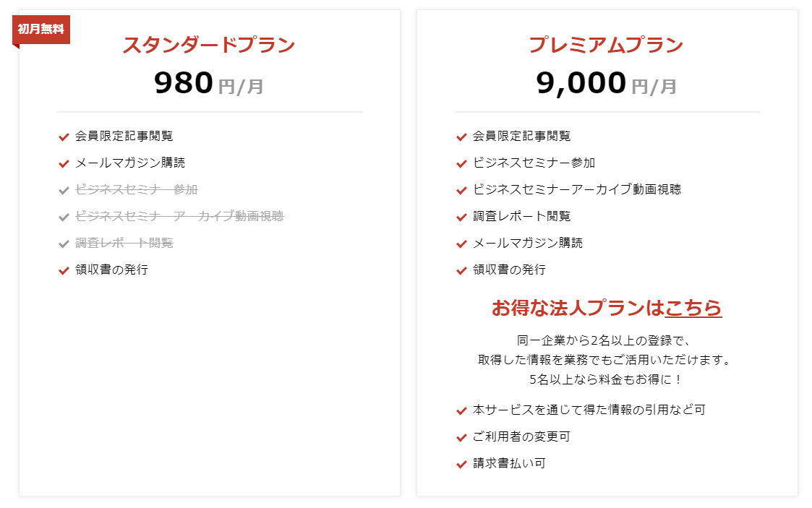Click the お得な法人プランは heading text
The image size is (812, 508).
[577, 308]
